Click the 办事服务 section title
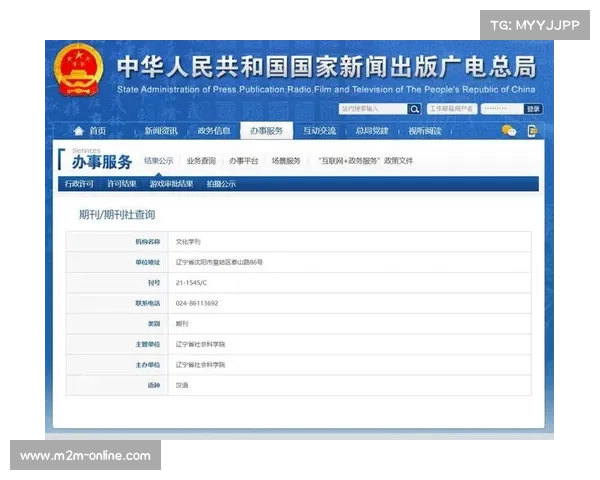This screenshot has width=600, height=480. coord(102,162)
